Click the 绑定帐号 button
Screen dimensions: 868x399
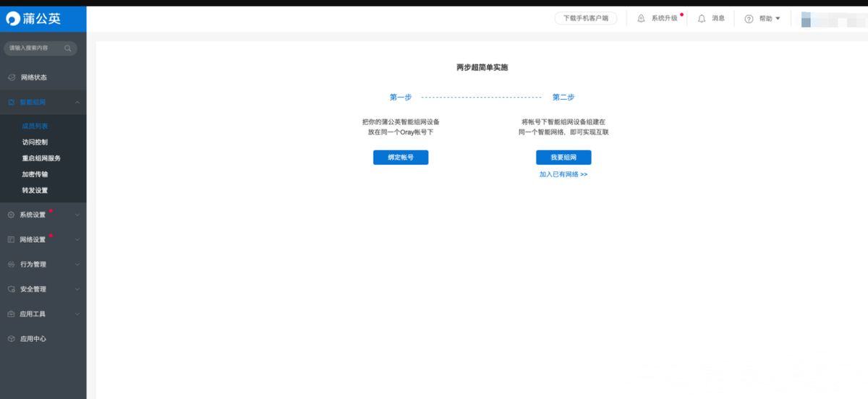(401, 158)
